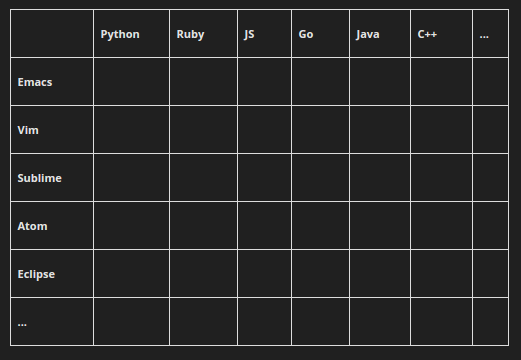The image size is (521, 360).
Task: Select the Vim and Ruby cell
Action: point(203,130)
